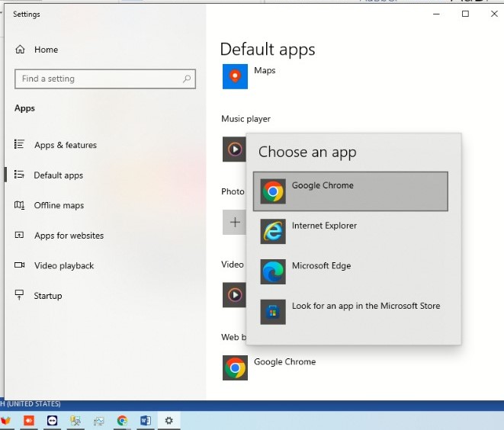Open the Apps & features page
Viewport: 504px width, 430px height.
point(65,145)
